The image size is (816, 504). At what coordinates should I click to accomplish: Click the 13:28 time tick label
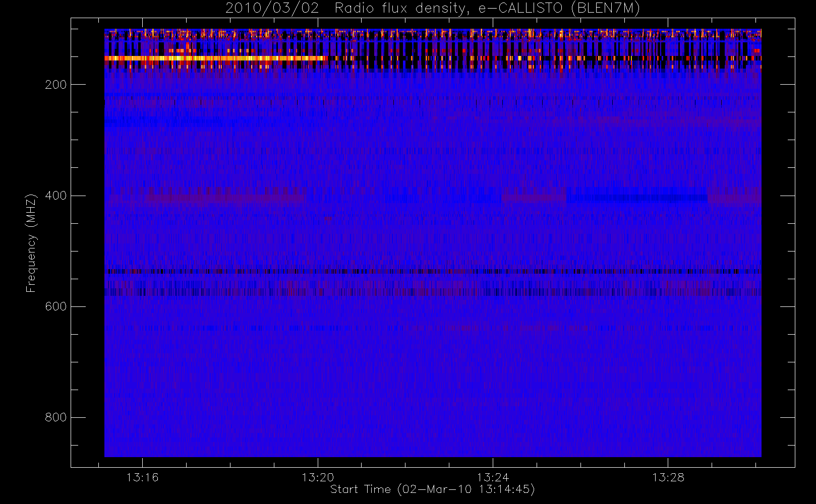(668, 477)
